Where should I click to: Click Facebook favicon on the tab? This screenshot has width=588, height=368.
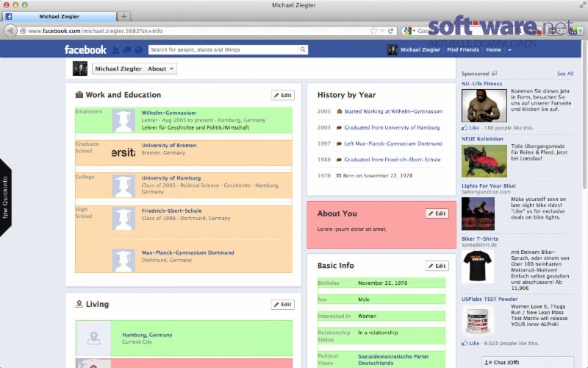pos(8,16)
